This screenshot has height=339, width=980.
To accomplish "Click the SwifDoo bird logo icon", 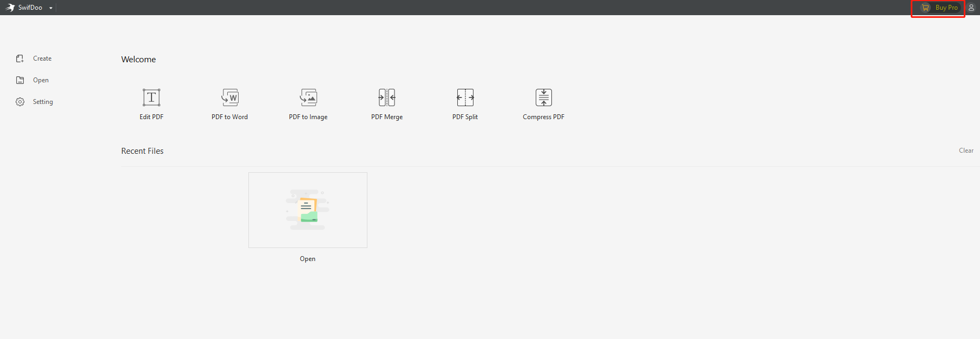I will pos(10,8).
